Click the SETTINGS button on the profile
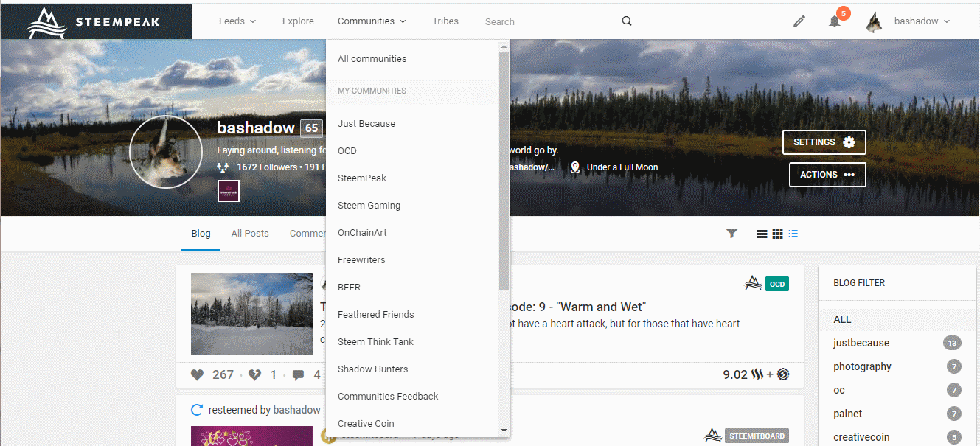Screen dimensions: 980x446 click(x=824, y=142)
